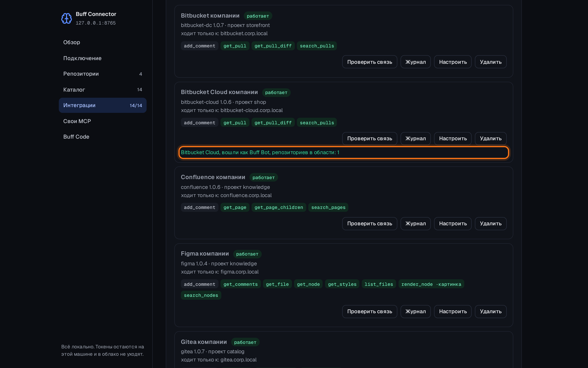Click Настроить for Confluence компании
This screenshot has width=588, height=368.
point(453,223)
